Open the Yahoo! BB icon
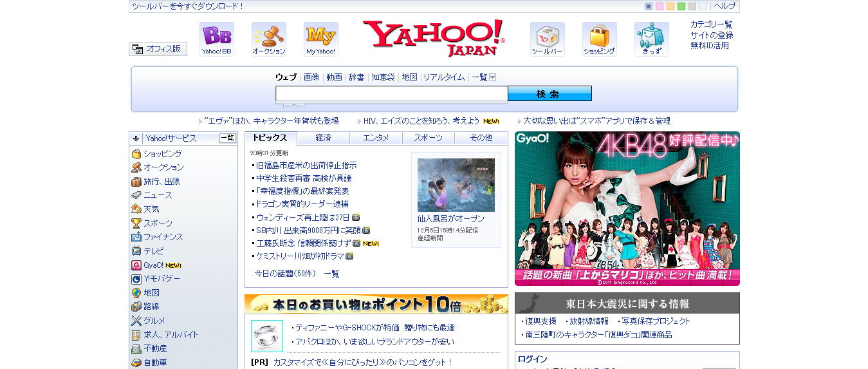The height and width of the screenshot is (369, 868). click(217, 39)
